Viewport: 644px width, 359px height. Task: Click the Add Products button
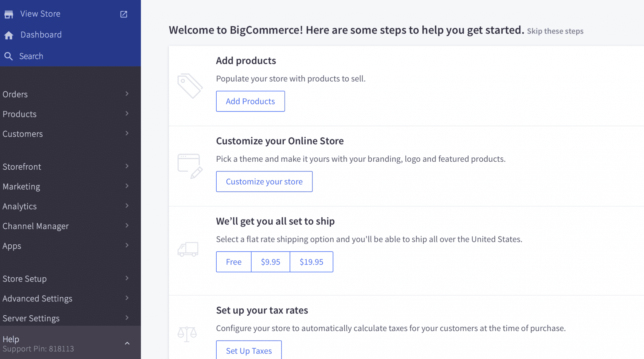(250, 101)
